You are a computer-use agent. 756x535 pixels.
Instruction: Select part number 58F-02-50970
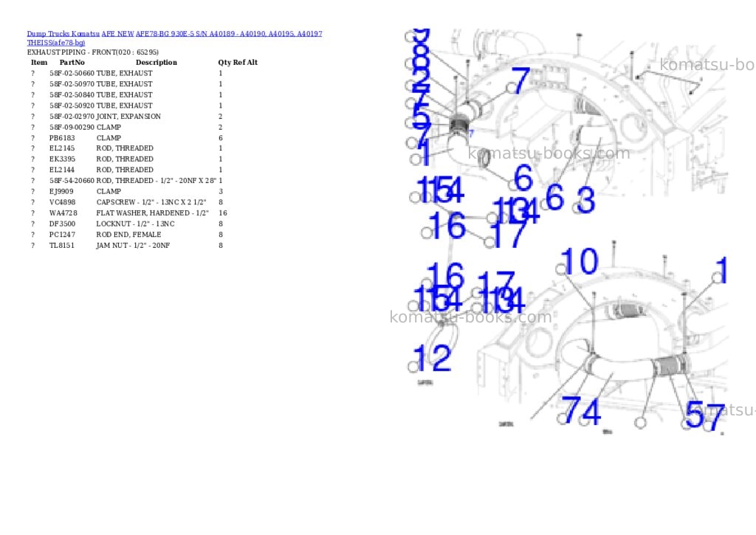72,84
